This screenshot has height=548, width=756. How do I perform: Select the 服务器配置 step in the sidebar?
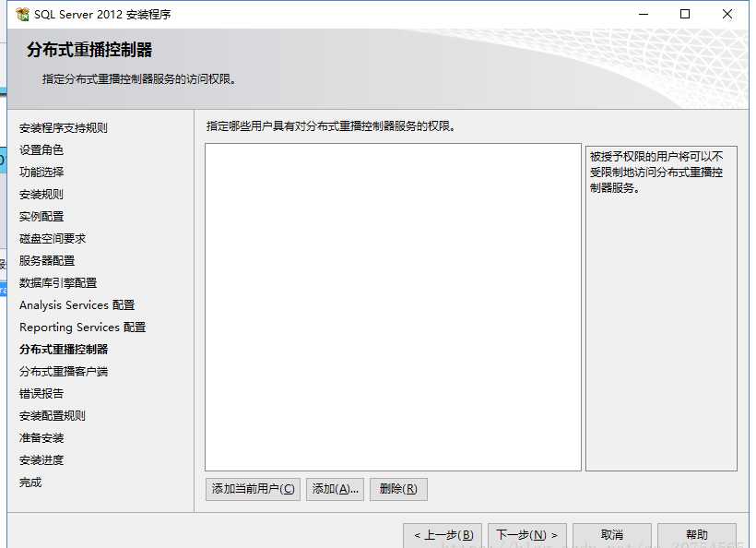47,261
